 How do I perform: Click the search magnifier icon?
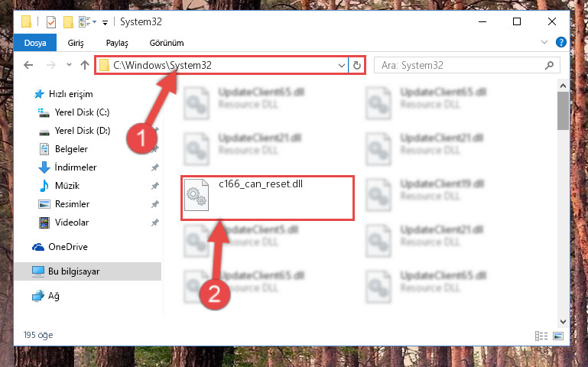[x=549, y=65]
